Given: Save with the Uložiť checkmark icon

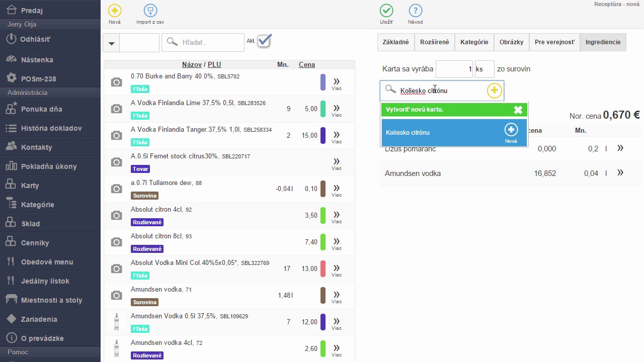Looking at the screenshot, I should pyautogui.click(x=386, y=11).
